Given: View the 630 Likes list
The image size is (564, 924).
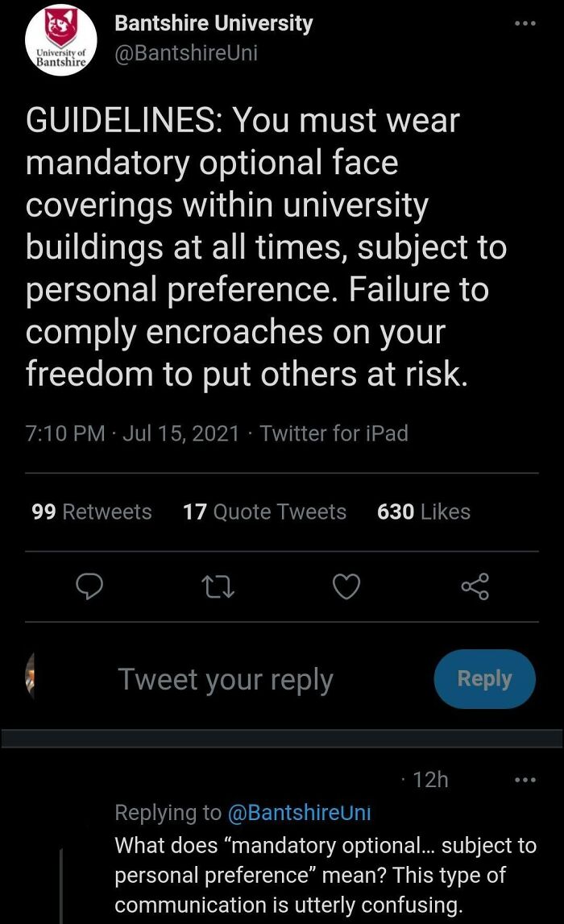Looking at the screenshot, I should click(424, 512).
